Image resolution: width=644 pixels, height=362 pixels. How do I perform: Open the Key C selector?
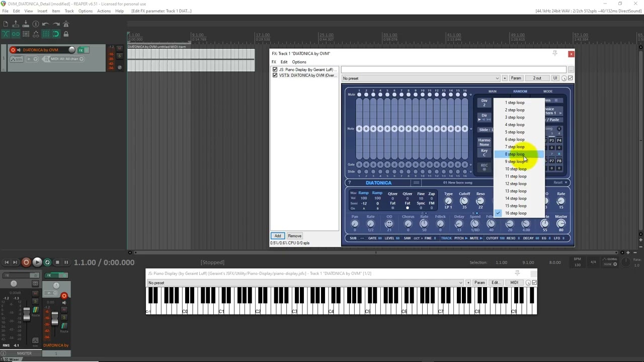point(484,153)
